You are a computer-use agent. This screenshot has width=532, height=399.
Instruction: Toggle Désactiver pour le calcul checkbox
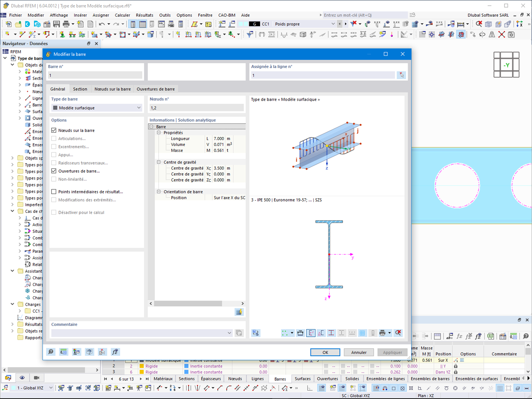pyautogui.click(x=54, y=212)
